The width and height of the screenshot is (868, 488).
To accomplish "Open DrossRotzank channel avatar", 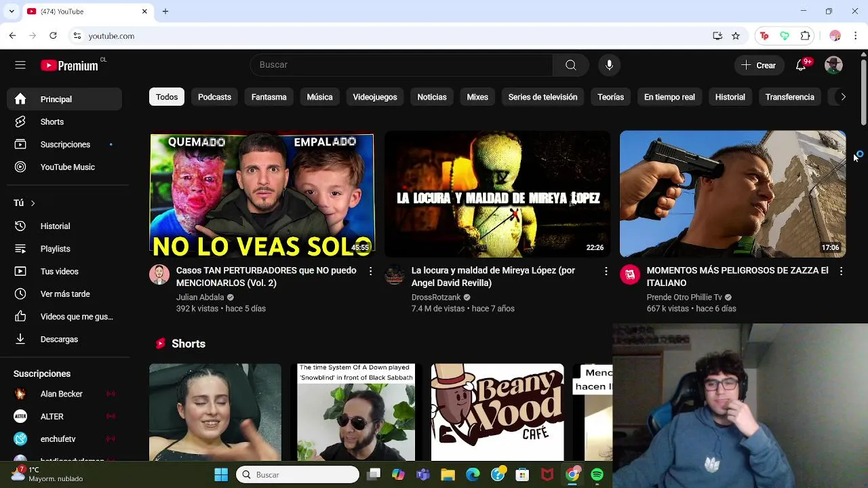I will [x=395, y=274].
